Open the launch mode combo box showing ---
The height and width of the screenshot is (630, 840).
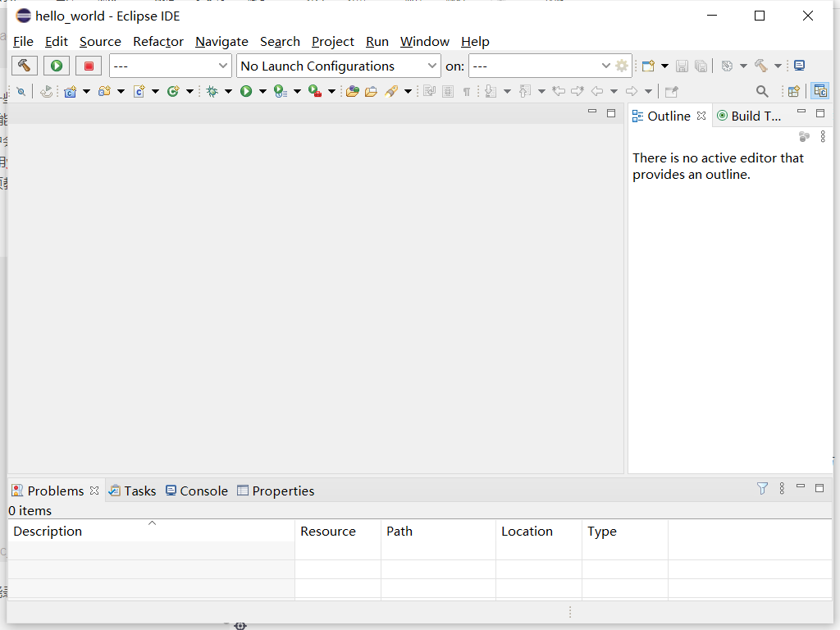[x=171, y=66]
